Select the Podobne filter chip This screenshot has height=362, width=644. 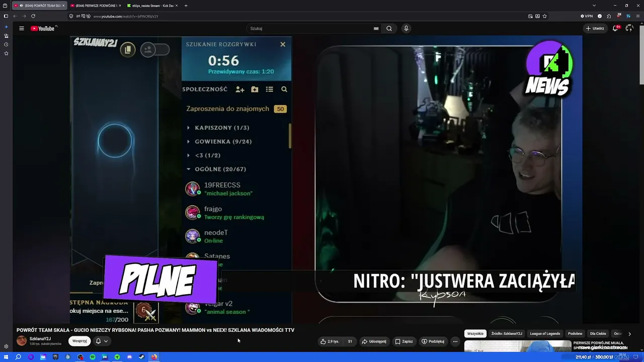[575, 334]
